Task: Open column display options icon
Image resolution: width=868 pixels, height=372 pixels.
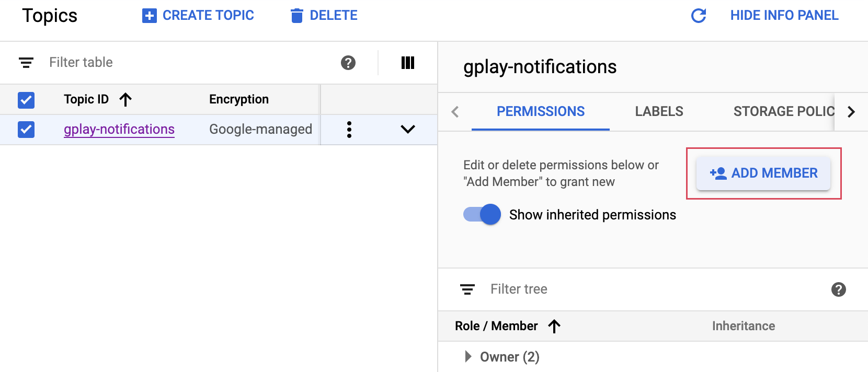Action: tap(407, 63)
